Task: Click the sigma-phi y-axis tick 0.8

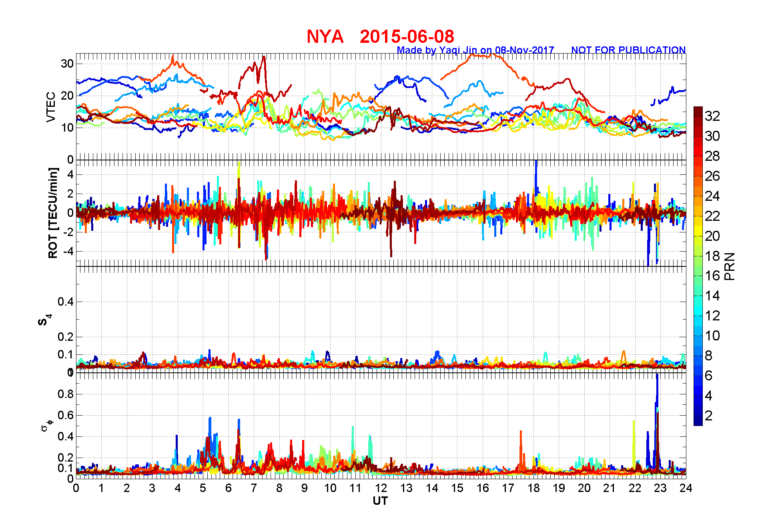Action: click(x=65, y=394)
